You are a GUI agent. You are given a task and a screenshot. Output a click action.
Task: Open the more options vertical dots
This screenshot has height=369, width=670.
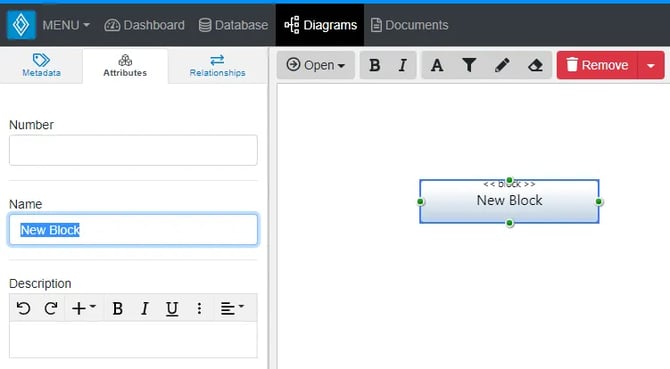point(199,308)
